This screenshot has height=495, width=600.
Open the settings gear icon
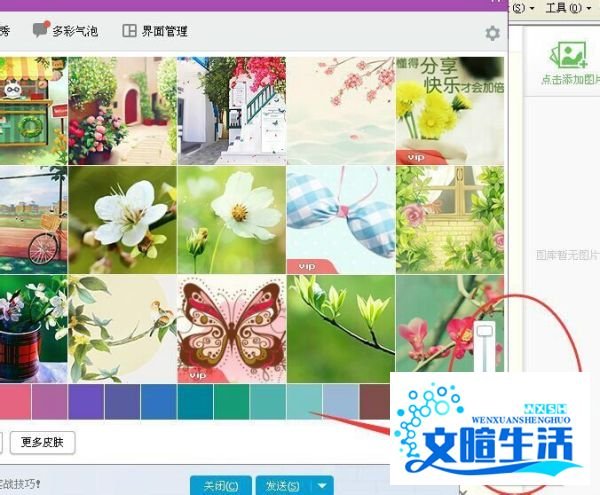(492, 33)
